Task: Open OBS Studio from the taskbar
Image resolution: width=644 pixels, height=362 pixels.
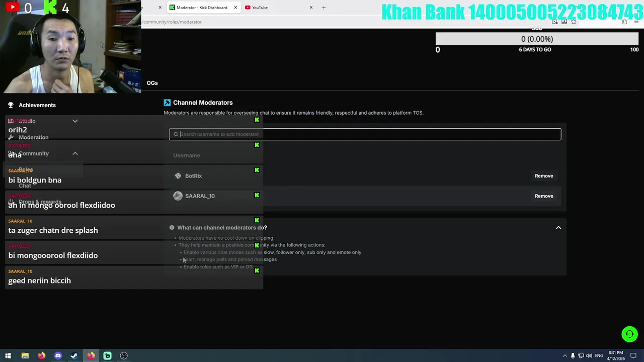Action: [124, 355]
